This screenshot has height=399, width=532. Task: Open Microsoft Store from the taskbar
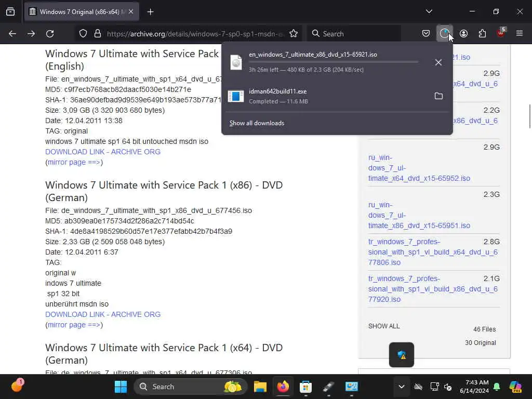point(305,387)
